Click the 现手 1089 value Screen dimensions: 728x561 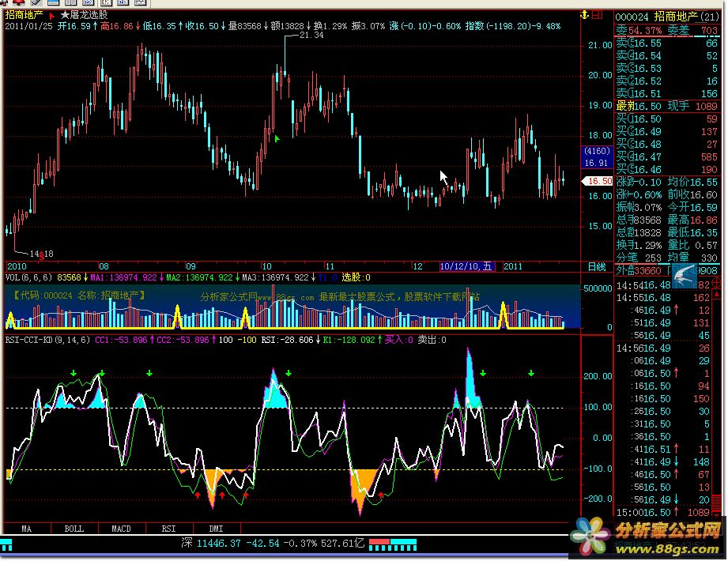pyautogui.click(x=692, y=106)
